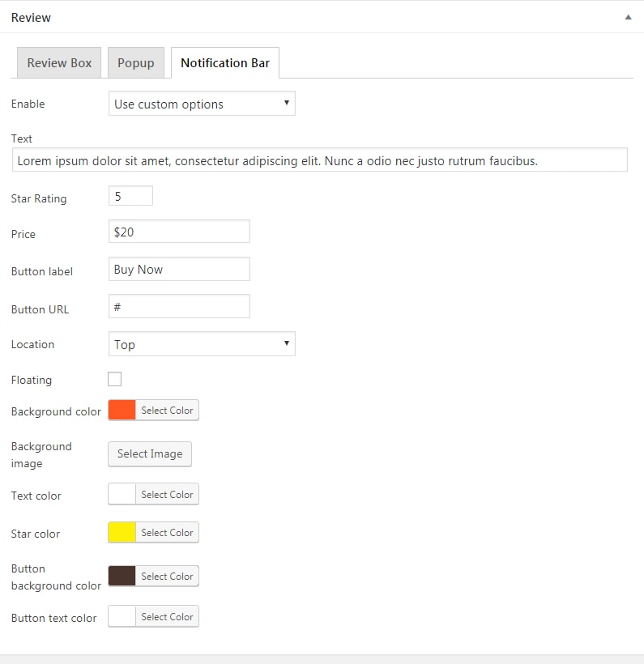Click the orange Background color swatch
644x664 pixels.
[x=122, y=411]
